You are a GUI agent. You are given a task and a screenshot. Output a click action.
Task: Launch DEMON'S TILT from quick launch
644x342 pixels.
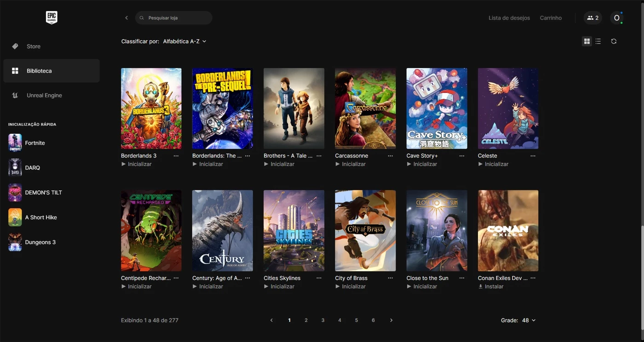click(x=35, y=193)
